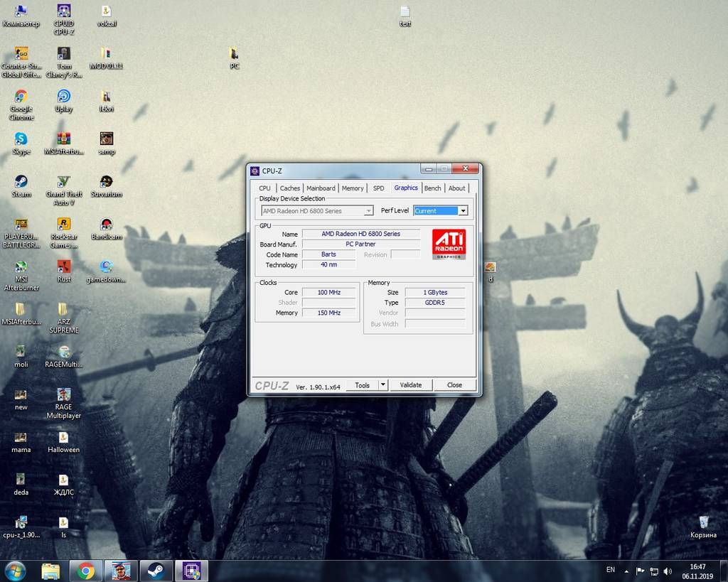Click the Validate button
Viewport: 728px width, 582px height.
click(411, 385)
